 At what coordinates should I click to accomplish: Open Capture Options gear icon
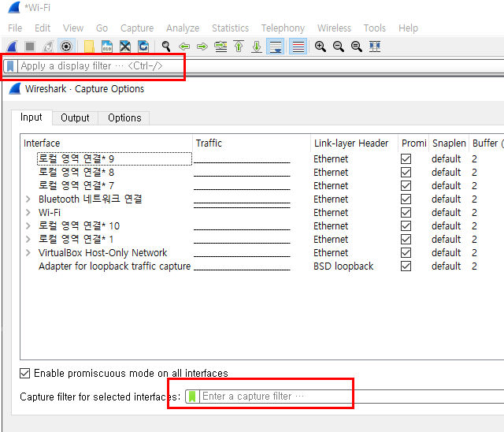[66, 47]
